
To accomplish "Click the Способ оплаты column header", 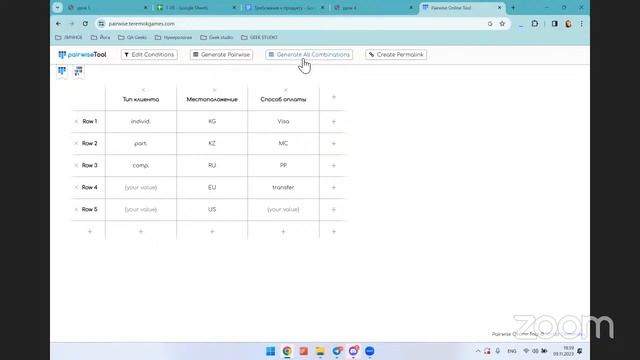I will pos(283,100).
